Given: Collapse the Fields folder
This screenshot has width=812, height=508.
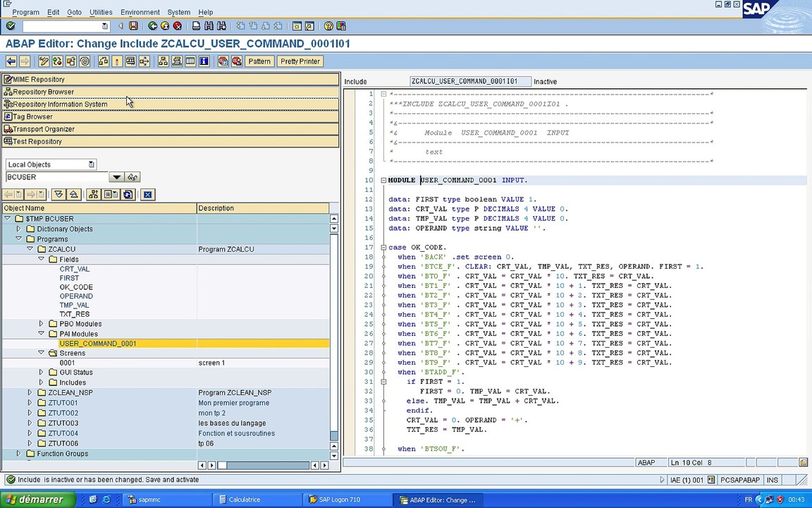Looking at the screenshot, I should click(41, 259).
